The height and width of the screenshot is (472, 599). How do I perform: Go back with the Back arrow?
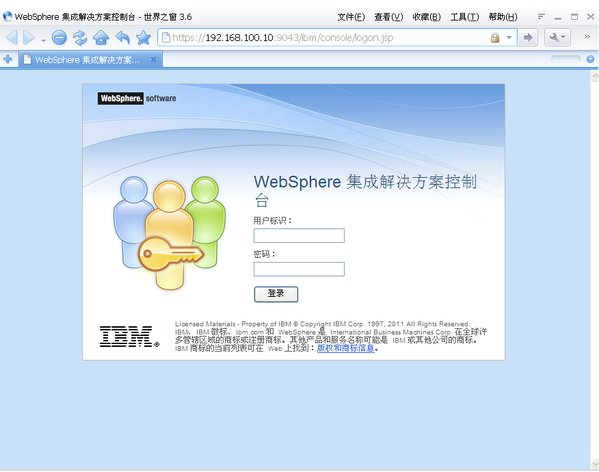coord(12,37)
